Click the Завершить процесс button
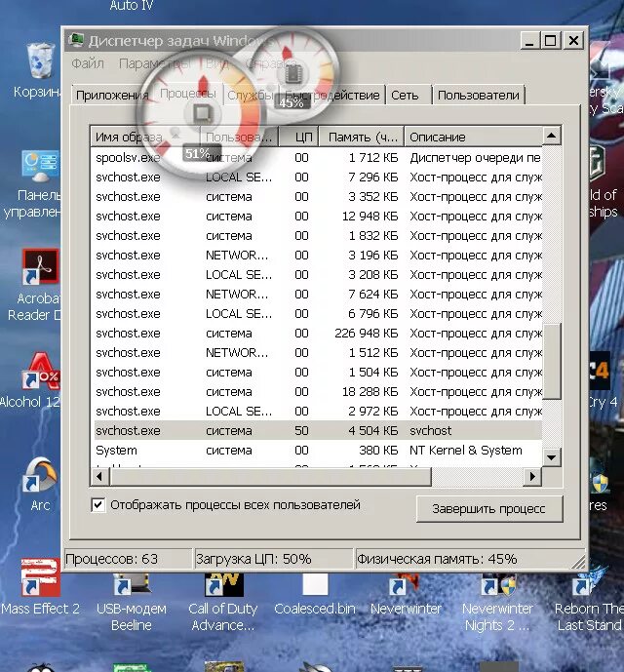 (x=489, y=509)
